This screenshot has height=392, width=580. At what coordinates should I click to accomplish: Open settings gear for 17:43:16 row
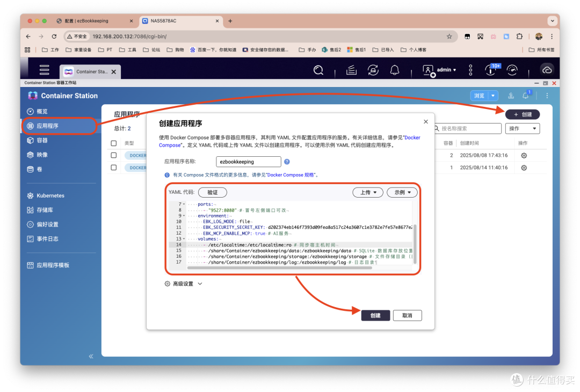(524, 155)
